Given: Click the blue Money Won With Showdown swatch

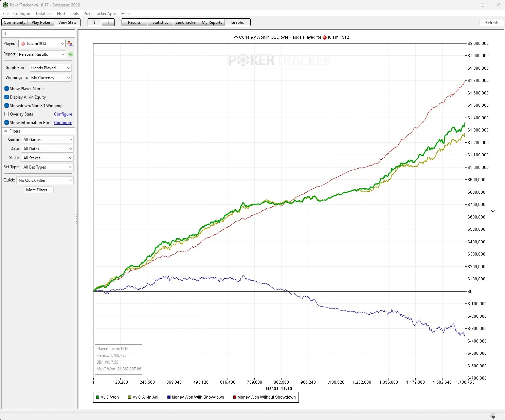Looking at the screenshot, I should coord(169,397).
